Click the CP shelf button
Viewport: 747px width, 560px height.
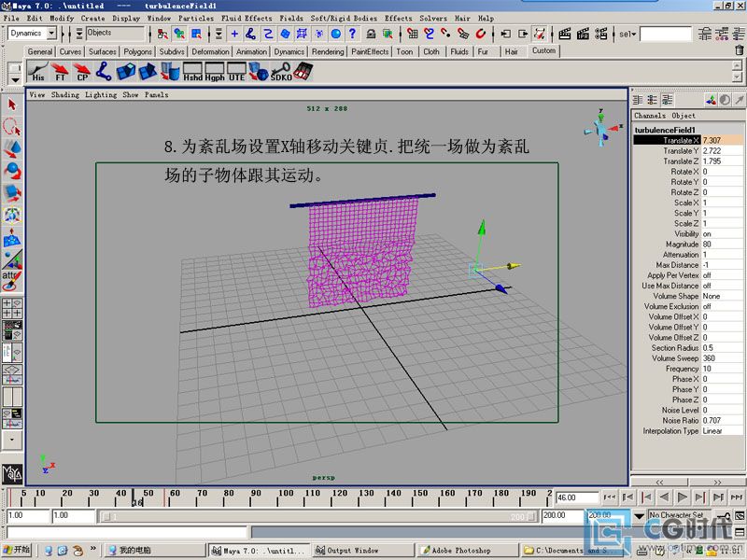coord(82,72)
